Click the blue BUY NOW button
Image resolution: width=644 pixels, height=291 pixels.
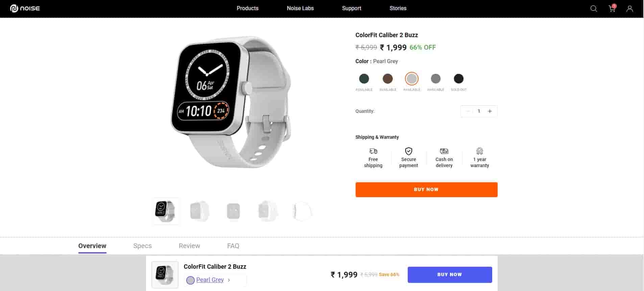click(x=450, y=274)
